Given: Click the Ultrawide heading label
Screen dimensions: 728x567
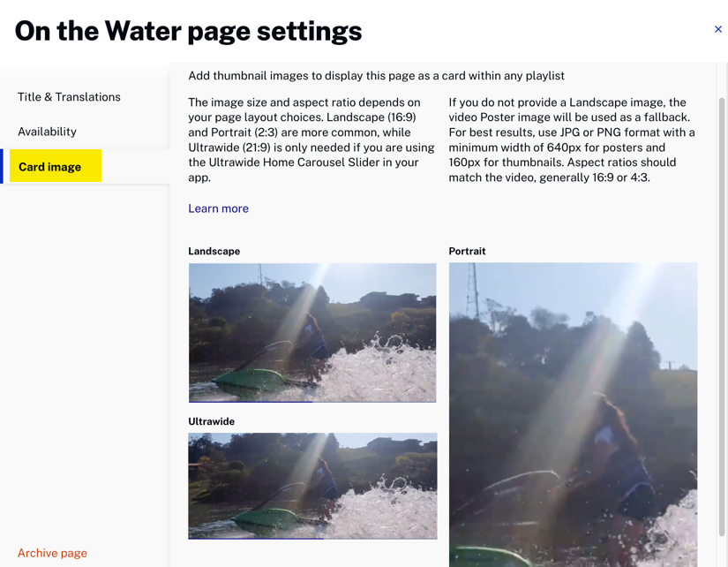Looking at the screenshot, I should pyautogui.click(x=211, y=421).
